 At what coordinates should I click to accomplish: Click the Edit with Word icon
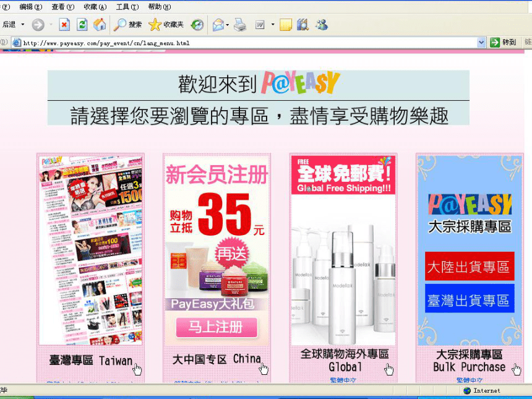click(260, 25)
